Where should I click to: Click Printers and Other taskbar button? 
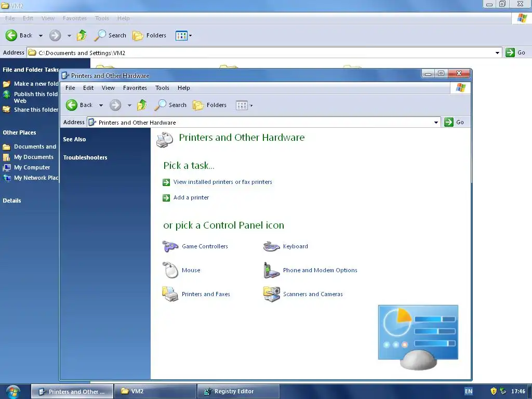tap(72, 392)
